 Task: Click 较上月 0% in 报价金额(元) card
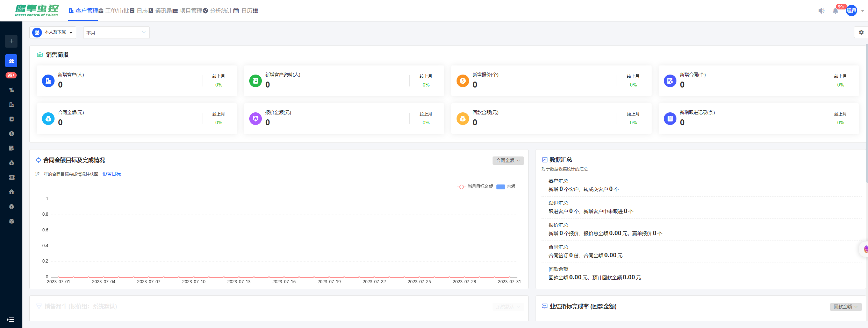pos(426,119)
